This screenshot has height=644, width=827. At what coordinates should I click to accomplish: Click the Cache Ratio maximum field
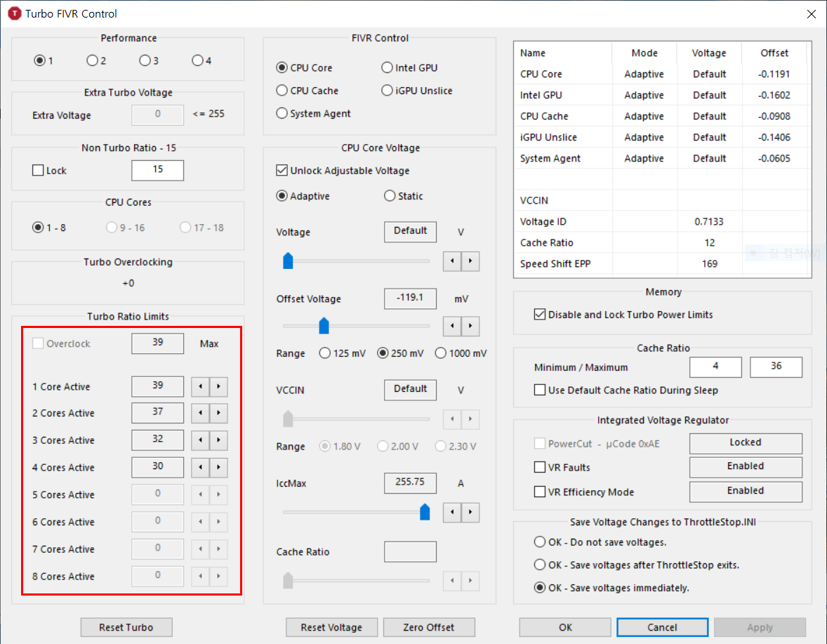[x=776, y=367]
